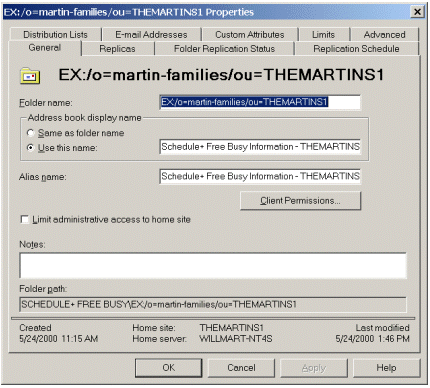430x388 pixels.
Task: Click the dialog title bar text
Action: pyautogui.click(x=129, y=12)
